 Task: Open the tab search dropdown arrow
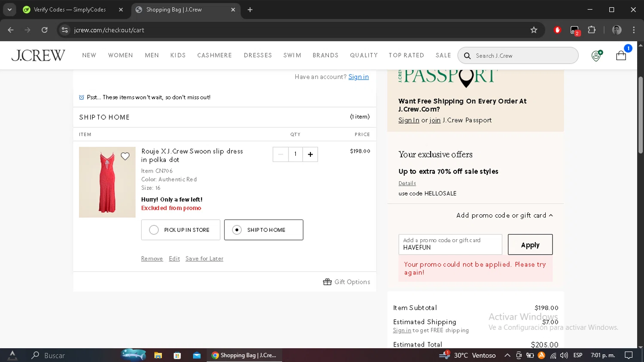(9, 9)
